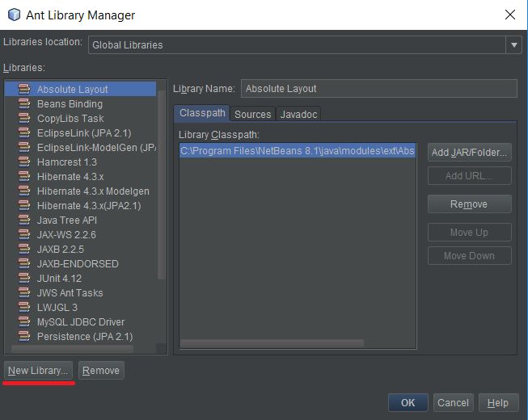
Task: Click the Hibernate 4.3.x(JPA2.1) library icon
Action: 24,205
